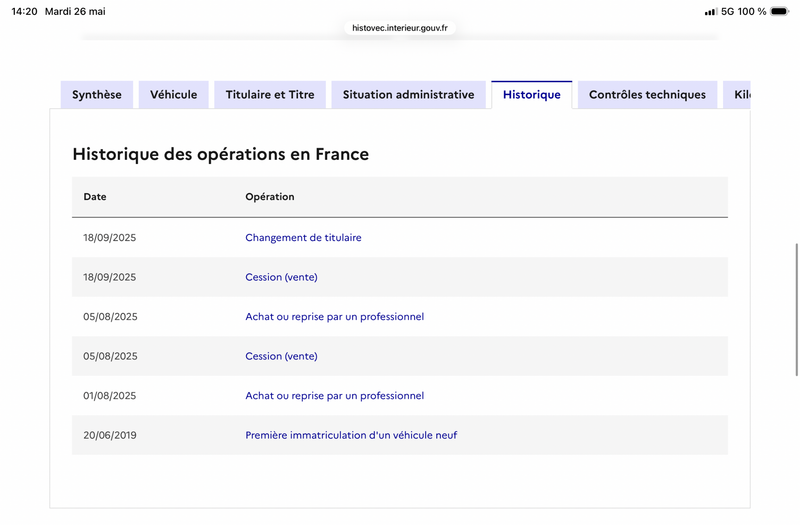Select the Titulaire et Titre tab
Screen dimensions: 800x525
(270, 94)
